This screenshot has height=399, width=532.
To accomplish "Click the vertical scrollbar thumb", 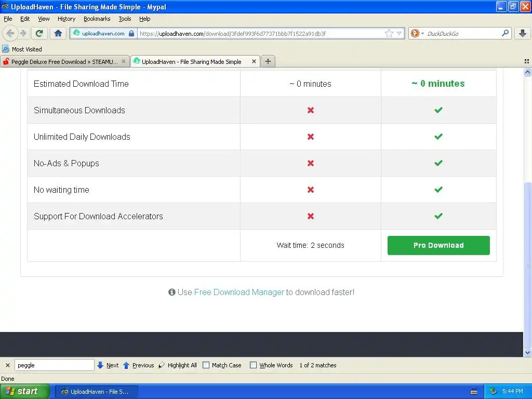I will click(527, 264).
